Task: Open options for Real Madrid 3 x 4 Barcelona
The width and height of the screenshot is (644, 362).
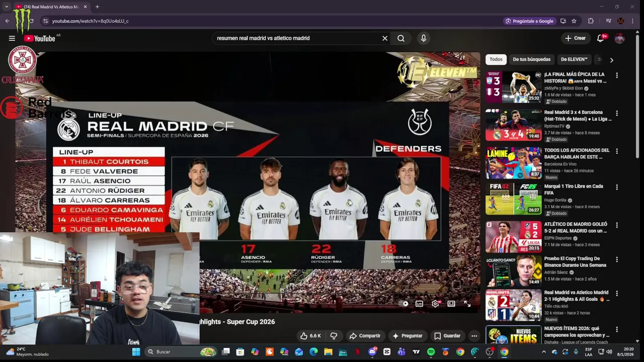Action: click(617, 114)
